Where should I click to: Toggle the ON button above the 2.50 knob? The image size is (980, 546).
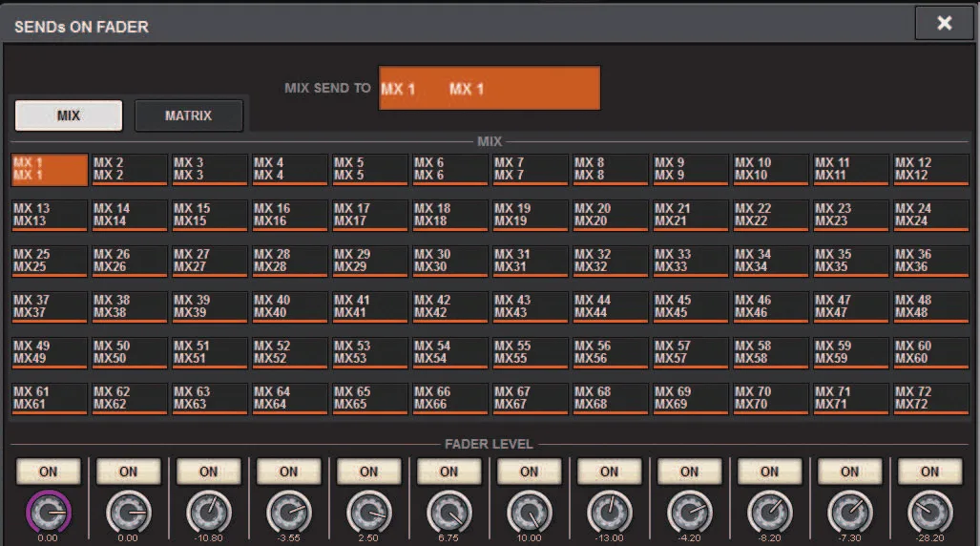368,472
